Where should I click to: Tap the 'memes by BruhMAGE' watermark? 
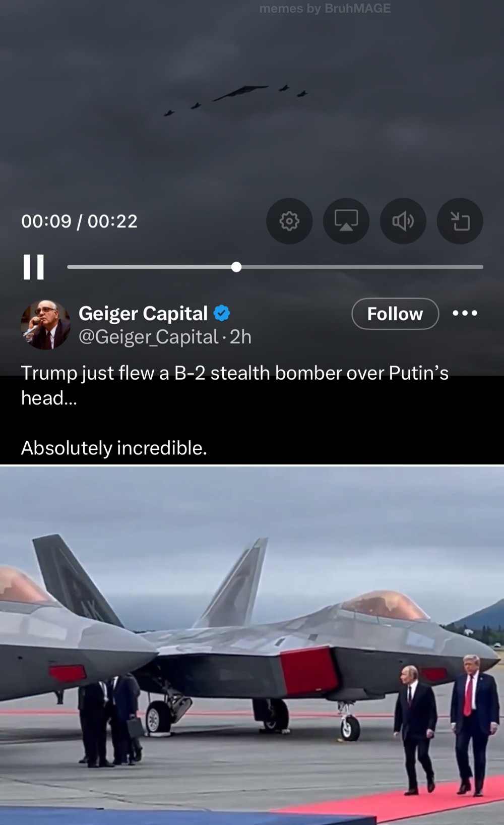pyautogui.click(x=325, y=9)
